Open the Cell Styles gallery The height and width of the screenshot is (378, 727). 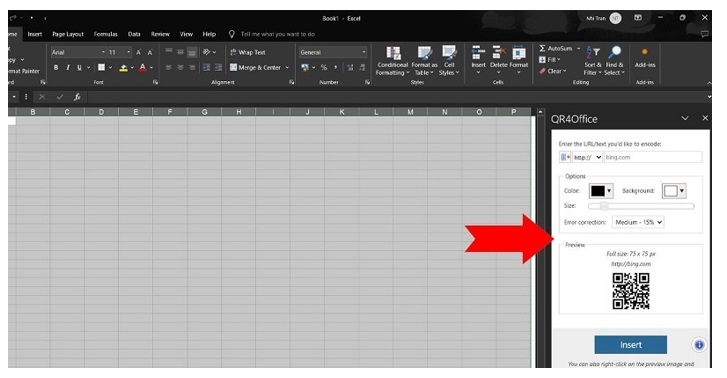(449, 61)
